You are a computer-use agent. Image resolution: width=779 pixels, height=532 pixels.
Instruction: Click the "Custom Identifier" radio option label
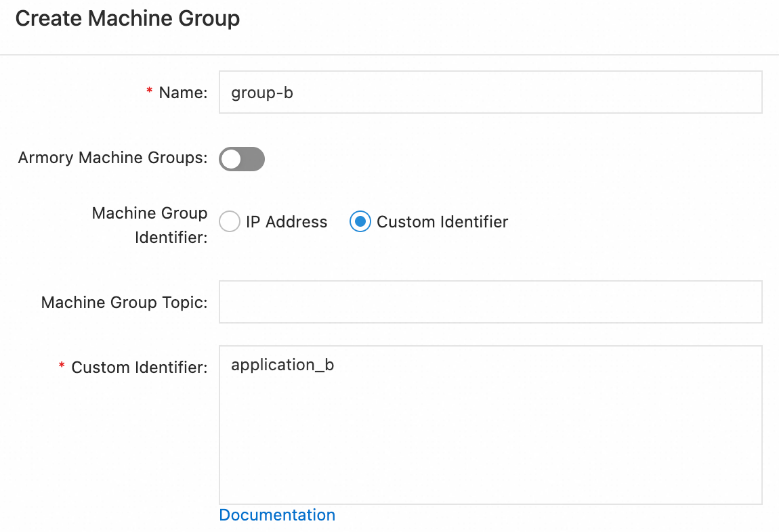click(x=442, y=221)
